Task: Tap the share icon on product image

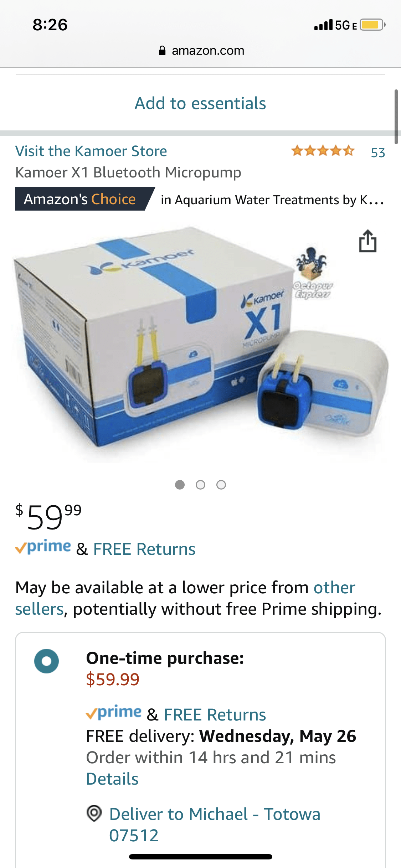Action: (x=367, y=241)
